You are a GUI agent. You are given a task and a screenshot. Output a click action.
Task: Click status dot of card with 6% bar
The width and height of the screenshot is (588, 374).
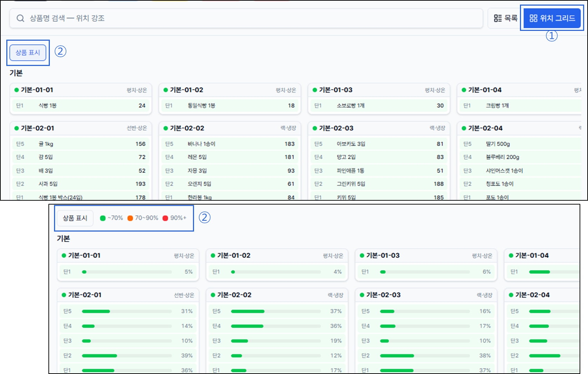point(362,255)
